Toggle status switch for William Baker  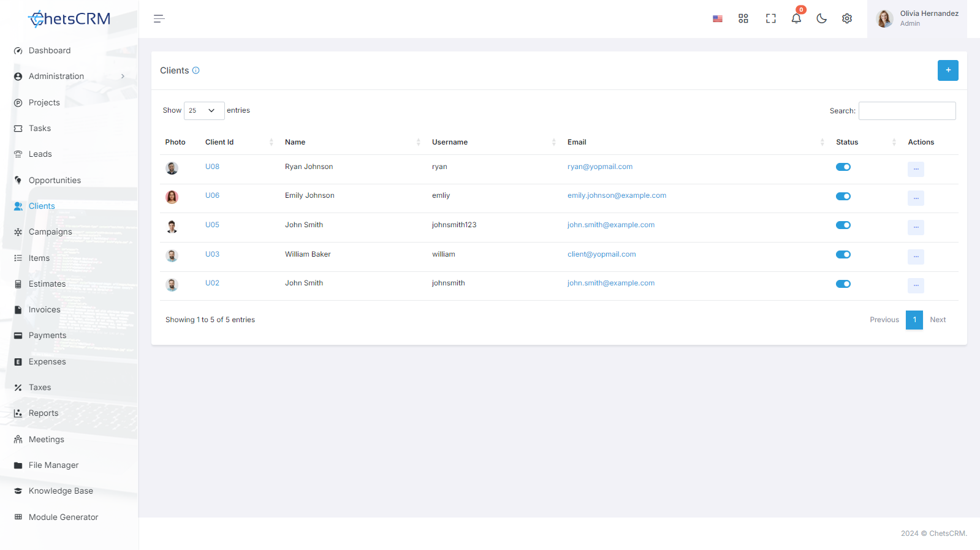pyautogui.click(x=843, y=255)
